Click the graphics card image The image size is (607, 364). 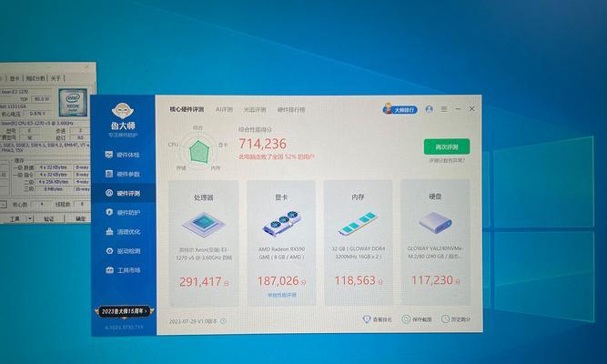282,224
